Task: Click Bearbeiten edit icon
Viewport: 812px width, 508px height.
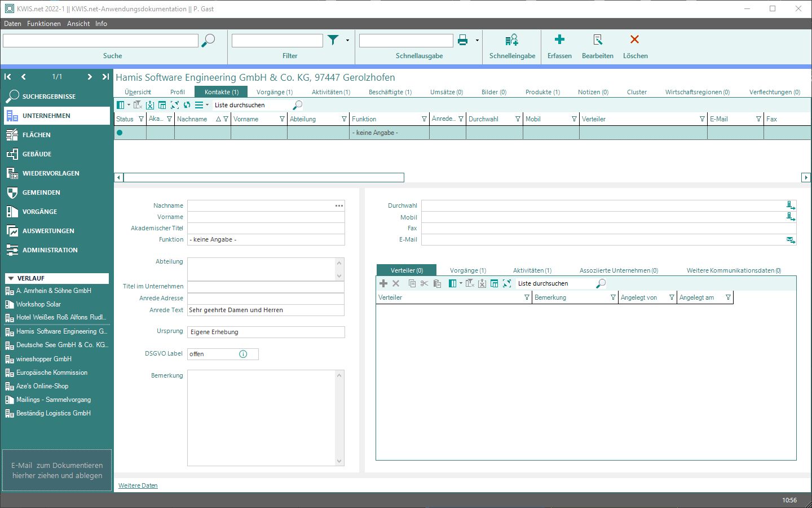Action: tap(598, 40)
